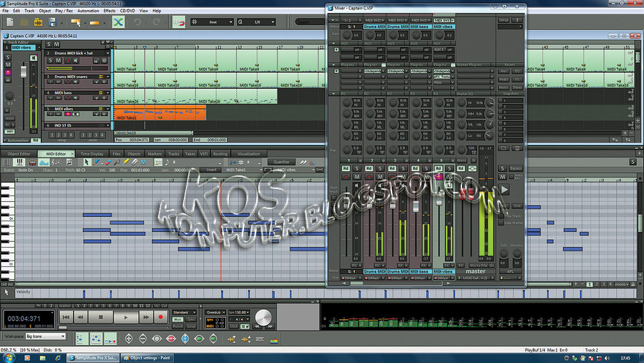Click the Insert button in the MIDI editor event bar
Viewport: 644px width, 363px height.
click(x=211, y=170)
